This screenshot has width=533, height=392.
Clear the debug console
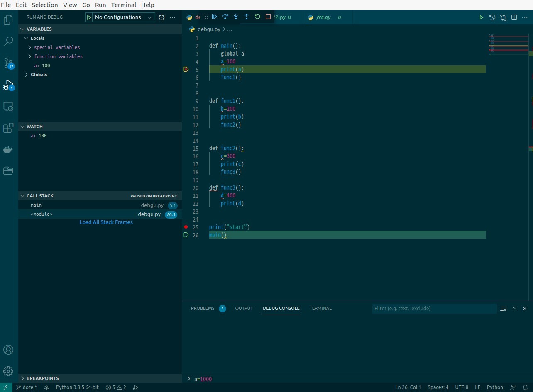(503, 309)
